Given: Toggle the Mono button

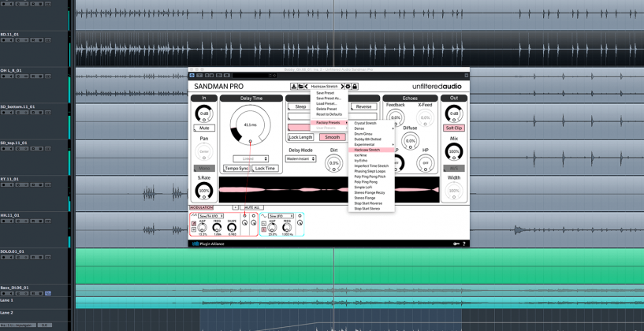Looking at the screenshot, I should pos(204,169).
